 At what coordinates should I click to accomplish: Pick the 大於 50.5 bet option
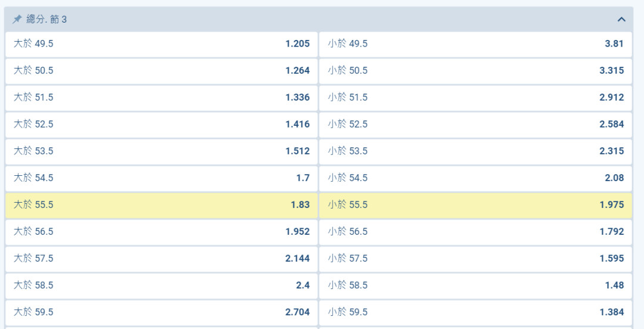(x=161, y=70)
